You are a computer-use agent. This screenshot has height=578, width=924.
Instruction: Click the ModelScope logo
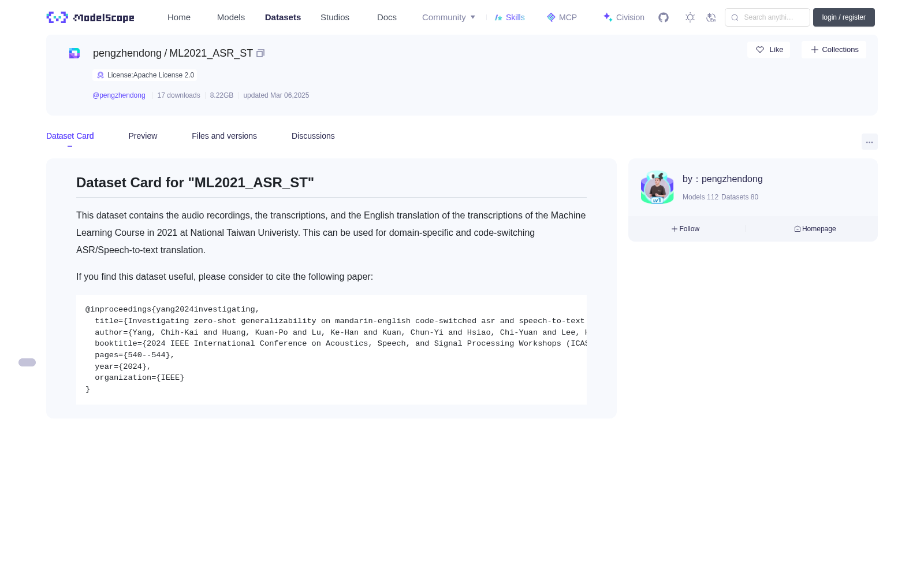(90, 17)
